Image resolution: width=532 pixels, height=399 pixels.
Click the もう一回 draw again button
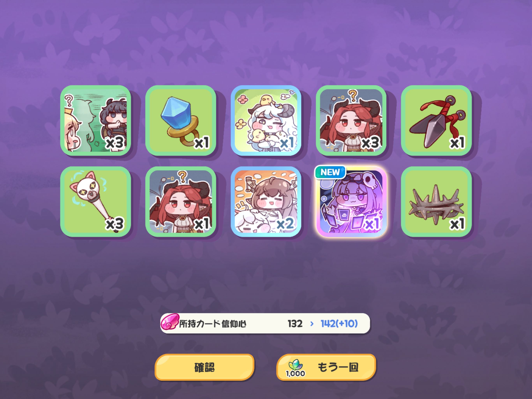pos(326,367)
